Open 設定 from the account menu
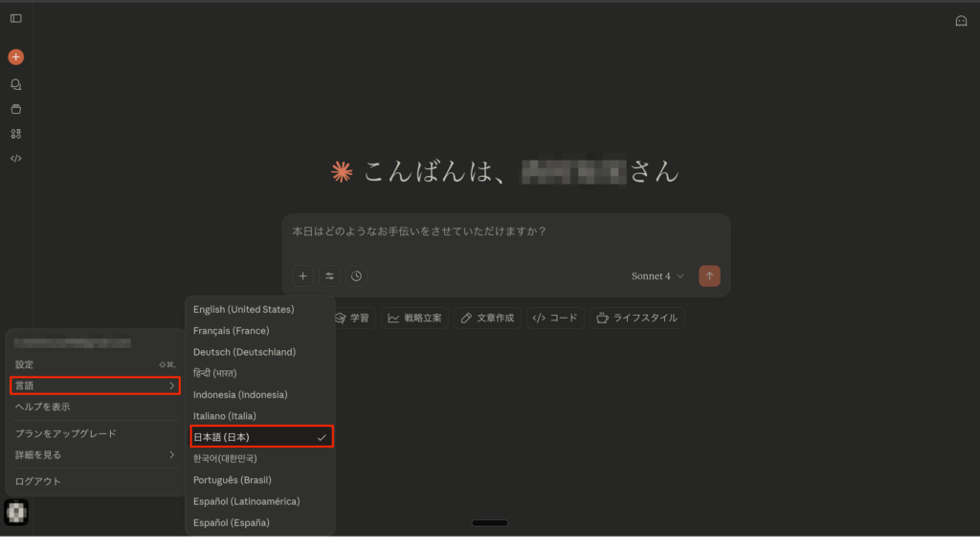The height and width of the screenshot is (550, 980). click(95, 364)
